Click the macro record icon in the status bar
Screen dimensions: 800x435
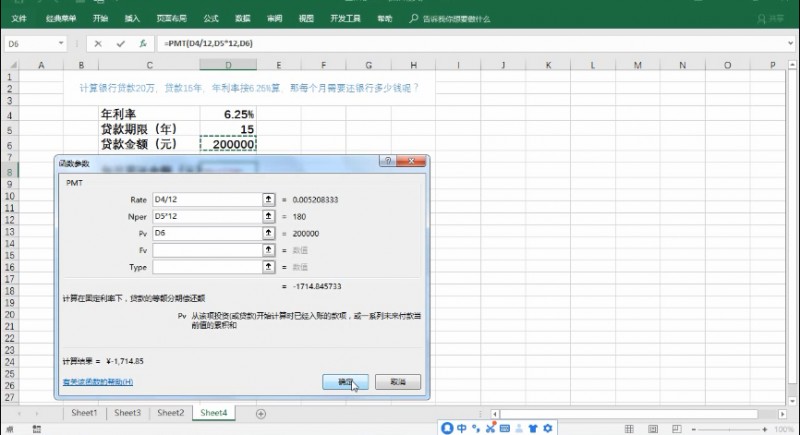37,429
